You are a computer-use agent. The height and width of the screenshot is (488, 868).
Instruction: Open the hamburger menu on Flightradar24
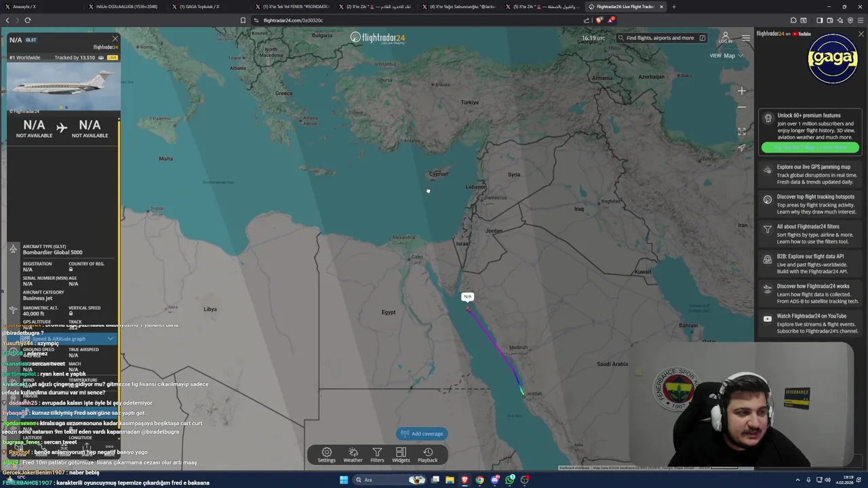point(746,38)
